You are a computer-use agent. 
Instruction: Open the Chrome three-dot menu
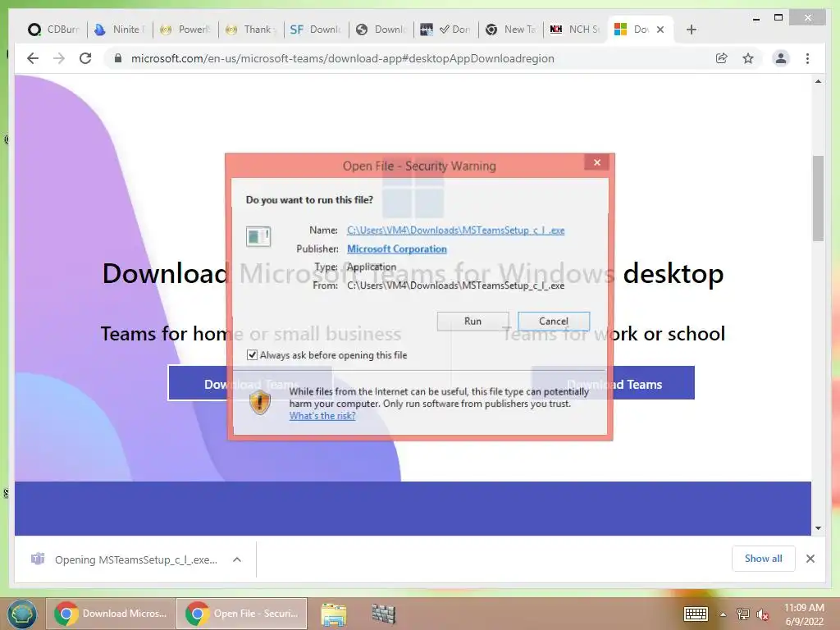(x=807, y=58)
